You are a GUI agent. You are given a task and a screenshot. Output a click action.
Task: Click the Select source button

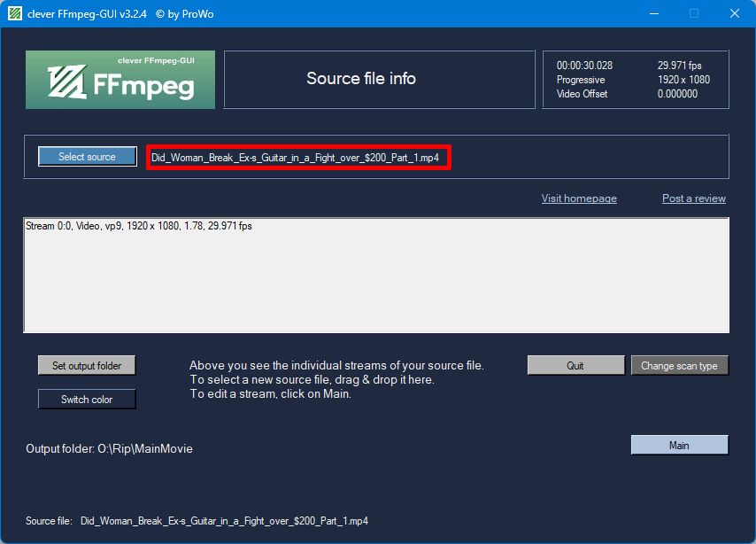(x=88, y=157)
